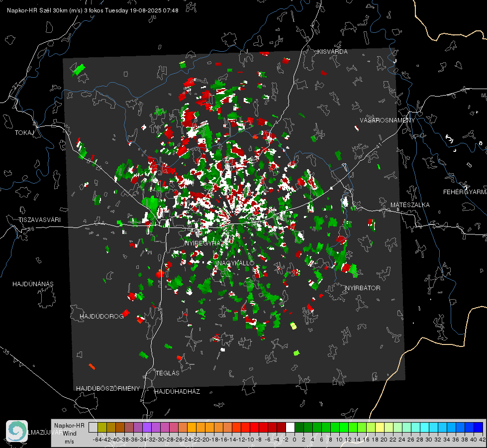Click the -10 value on the legend scale

click(x=249, y=440)
